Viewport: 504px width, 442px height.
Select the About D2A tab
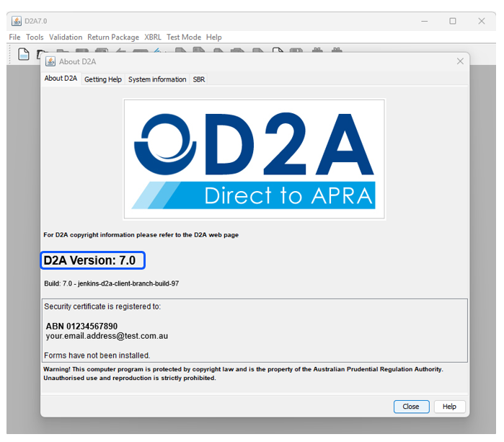point(61,79)
